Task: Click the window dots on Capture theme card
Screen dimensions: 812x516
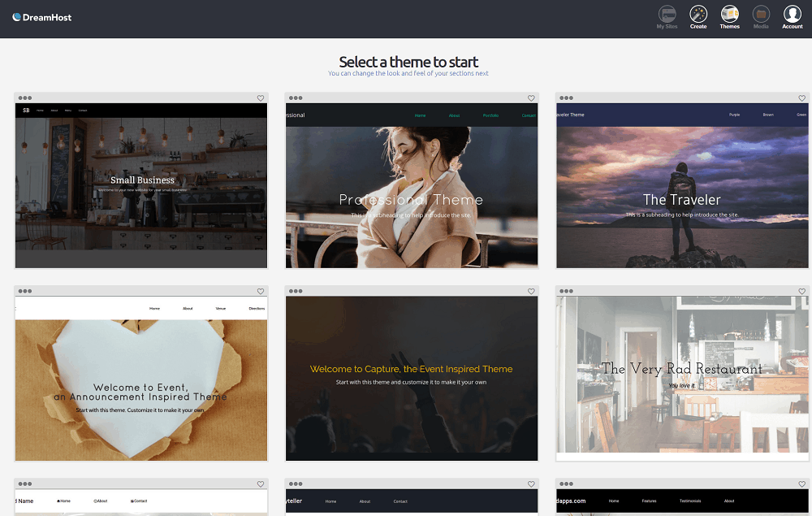Action: pyautogui.click(x=296, y=291)
